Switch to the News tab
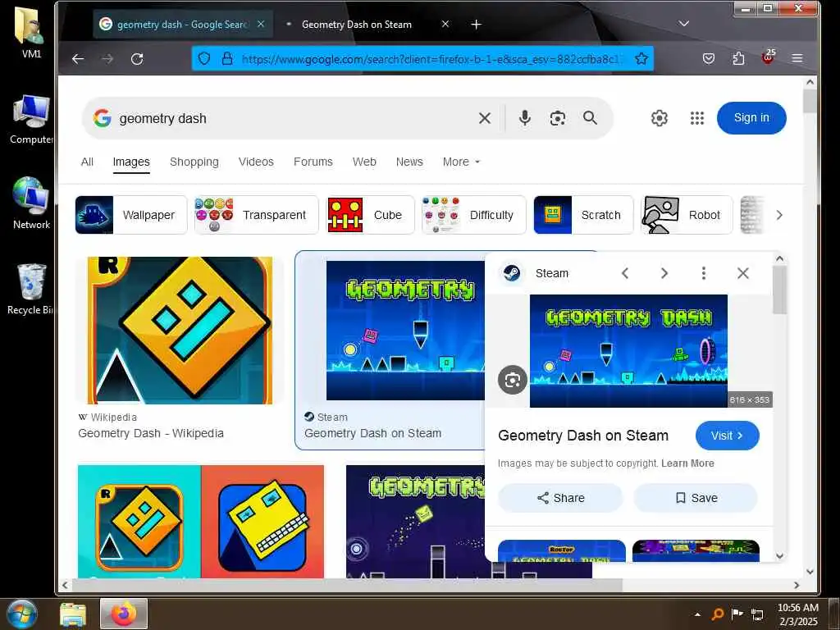 409,162
